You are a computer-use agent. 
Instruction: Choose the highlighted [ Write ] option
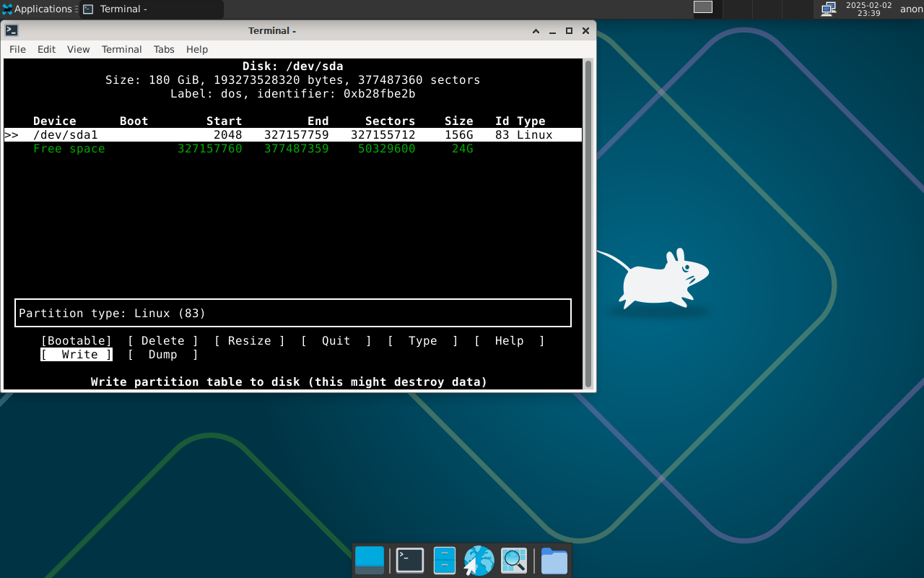(77, 355)
